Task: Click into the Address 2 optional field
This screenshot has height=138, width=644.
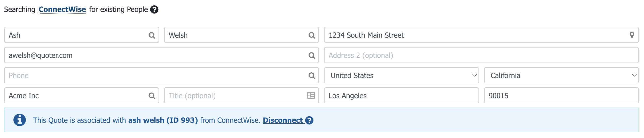Action: 481,55
